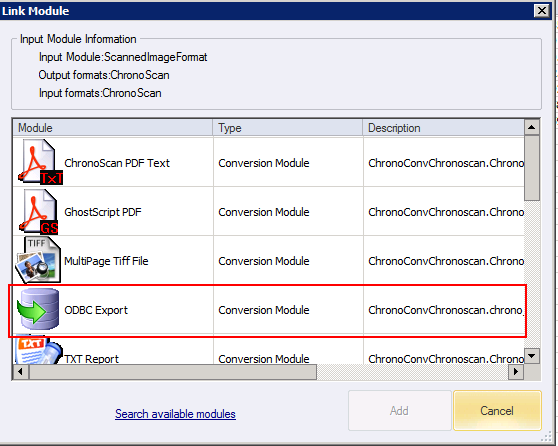
Task: Click the horizontal scrollbar thumb
Action: pyautogui.click(x=173, y=372)
